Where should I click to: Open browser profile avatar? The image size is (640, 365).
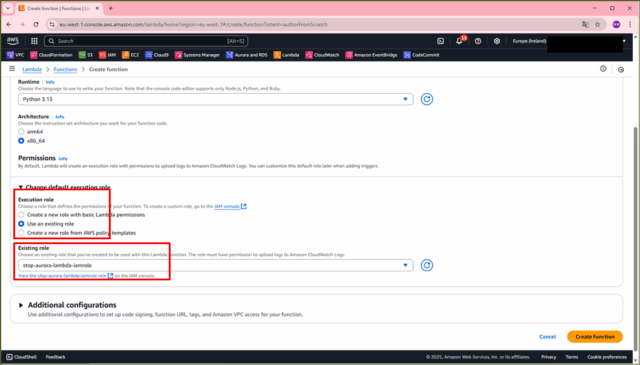tap(616, 24)
